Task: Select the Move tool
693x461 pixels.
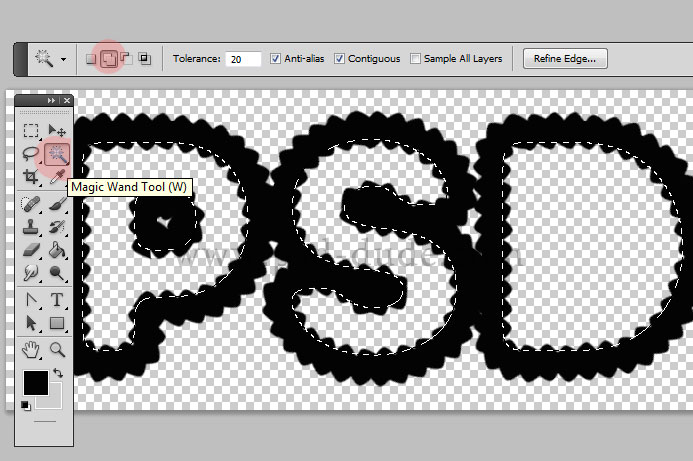Action: pyautogui.click(x=57, y=131)
